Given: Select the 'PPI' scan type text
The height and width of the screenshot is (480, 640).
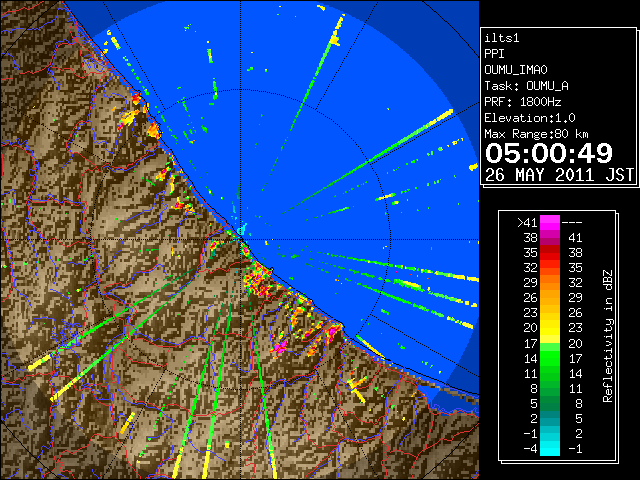Looking at the screenshot, I should pos(494,54).
